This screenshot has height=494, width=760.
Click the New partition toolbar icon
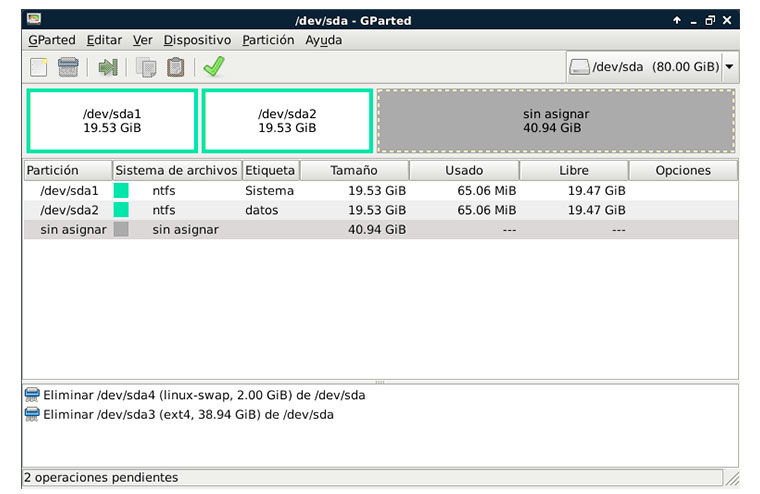tap(39, 67)
